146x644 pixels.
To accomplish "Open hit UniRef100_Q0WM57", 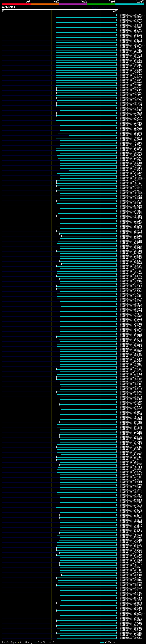I will 131,20.
